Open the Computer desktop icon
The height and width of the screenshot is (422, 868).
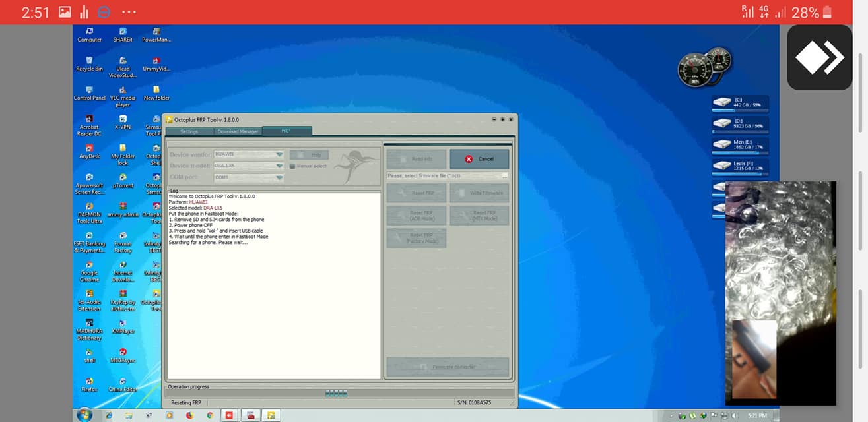click(89, 35)
